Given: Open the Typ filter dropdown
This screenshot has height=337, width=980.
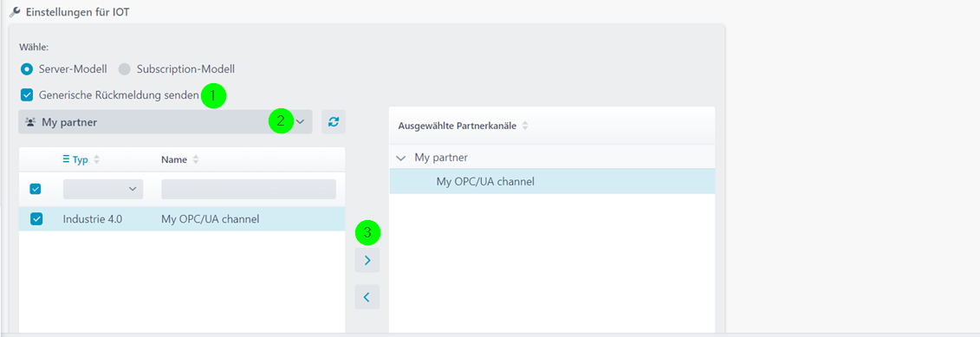Looking at the screenshot, I should tap(103, 189).
